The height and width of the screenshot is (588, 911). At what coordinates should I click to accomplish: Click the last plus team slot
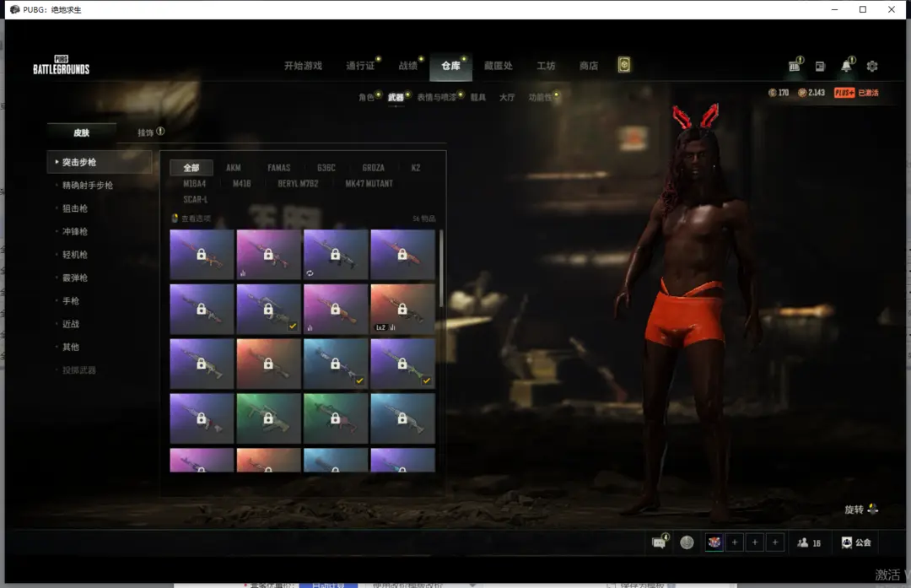pos(775,542)
